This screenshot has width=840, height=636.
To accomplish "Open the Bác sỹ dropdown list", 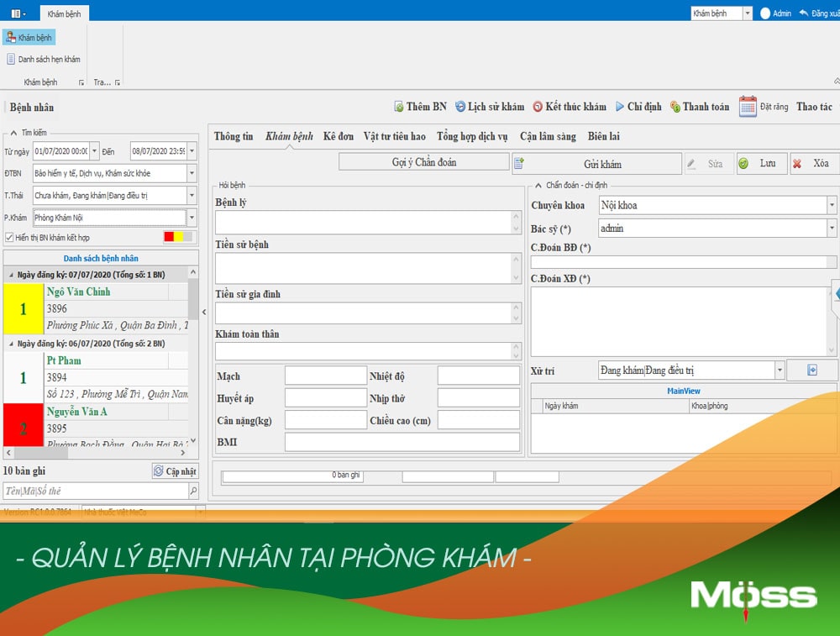I will point(831,229).
